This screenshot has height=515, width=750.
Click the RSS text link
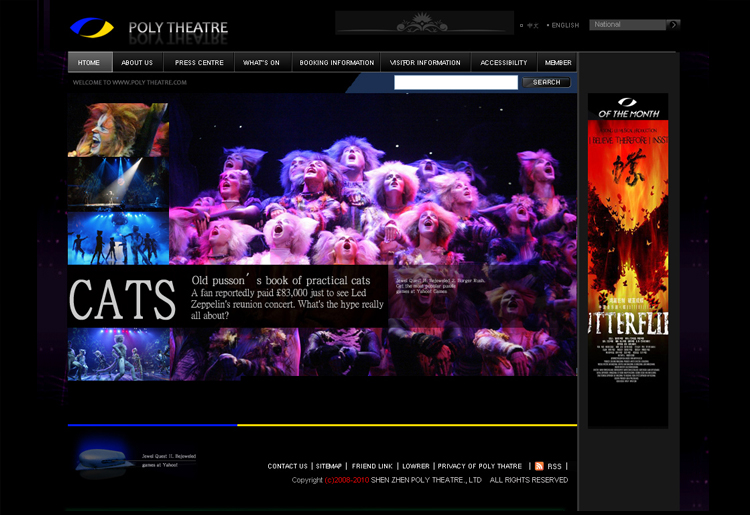pos(554,466)
